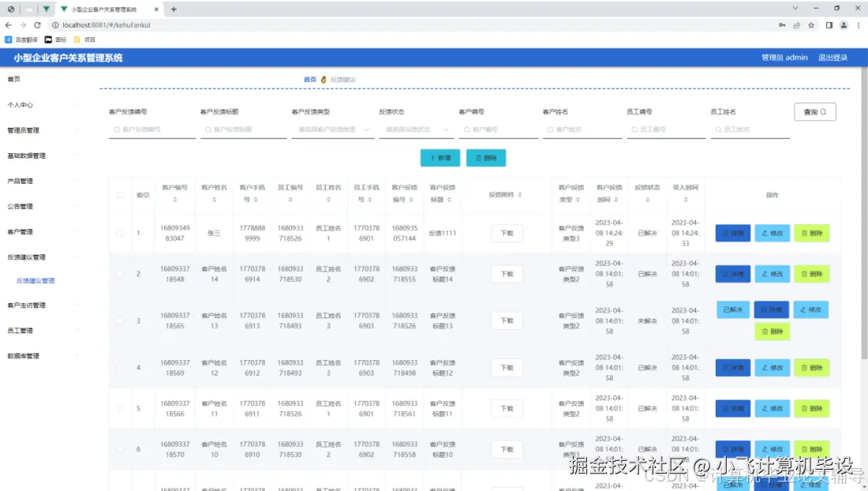The image size is (868, 491).
Task: Expand the 员工管理 sidebar menu
Action: [43, 331]
